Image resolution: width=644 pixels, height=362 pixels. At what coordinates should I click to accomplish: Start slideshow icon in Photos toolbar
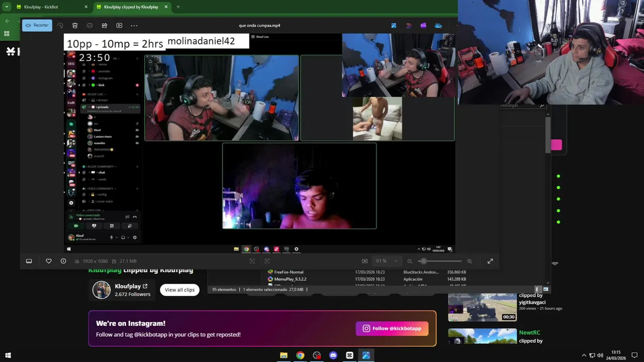coord(119,26)
